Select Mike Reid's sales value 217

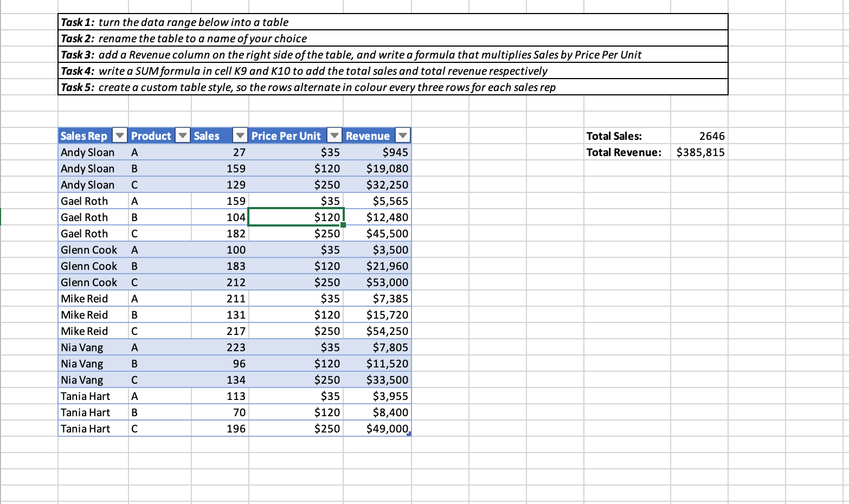[x=220, y=331]
